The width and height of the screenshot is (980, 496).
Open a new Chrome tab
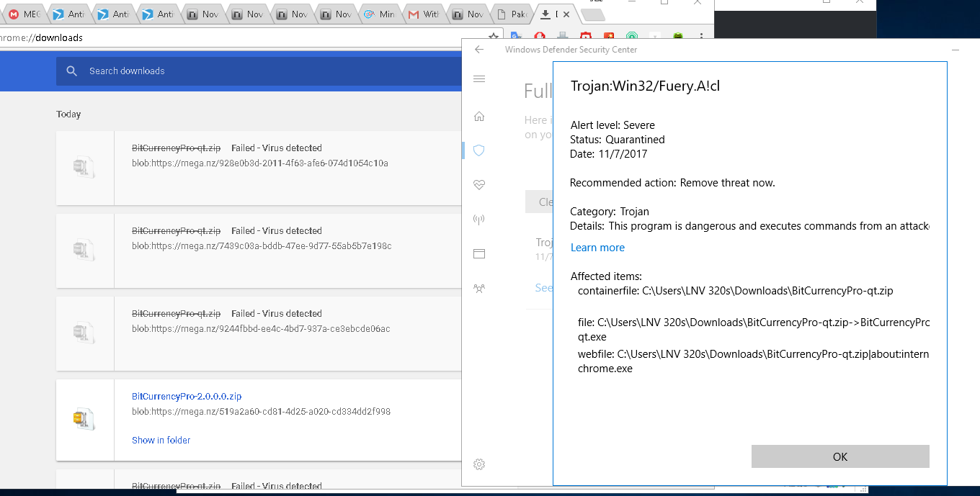coord(592,14)
